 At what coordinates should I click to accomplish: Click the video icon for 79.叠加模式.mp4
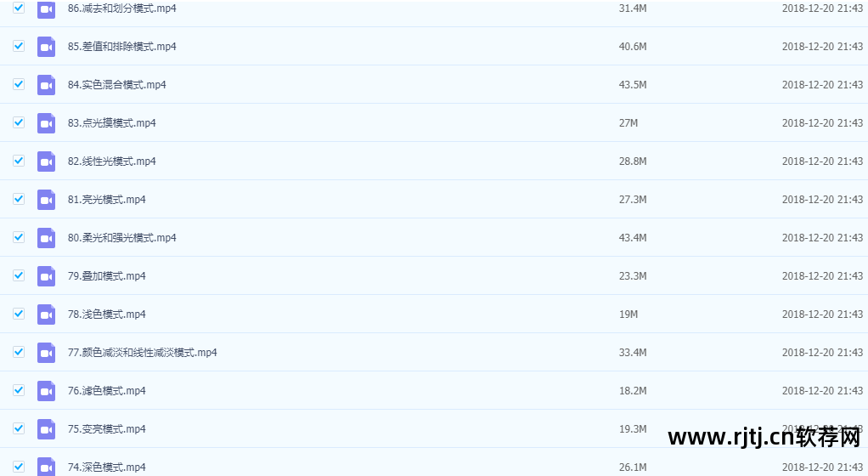pos(47,276)
